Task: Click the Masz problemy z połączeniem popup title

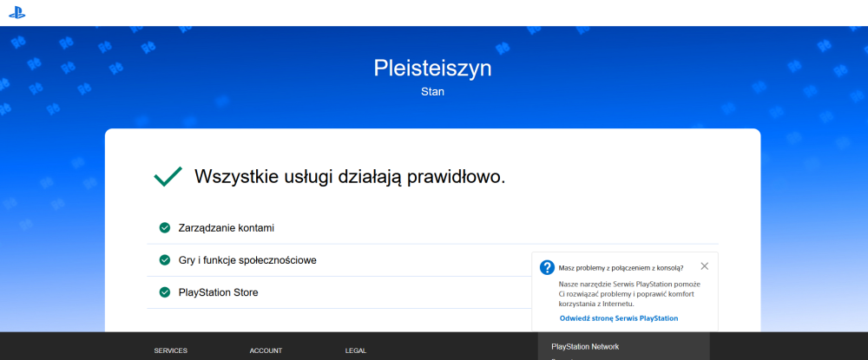Action: tap(621, 268)
